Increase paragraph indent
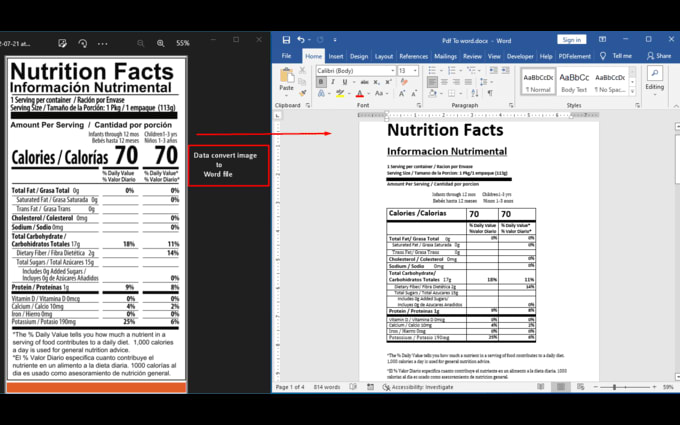The width and height of the screenshot is (680, 425). click(x=505, y=70)
